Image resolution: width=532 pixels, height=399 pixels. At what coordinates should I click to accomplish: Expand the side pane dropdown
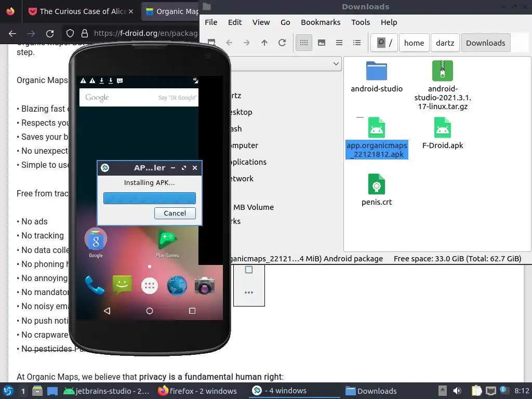point(336,64)
